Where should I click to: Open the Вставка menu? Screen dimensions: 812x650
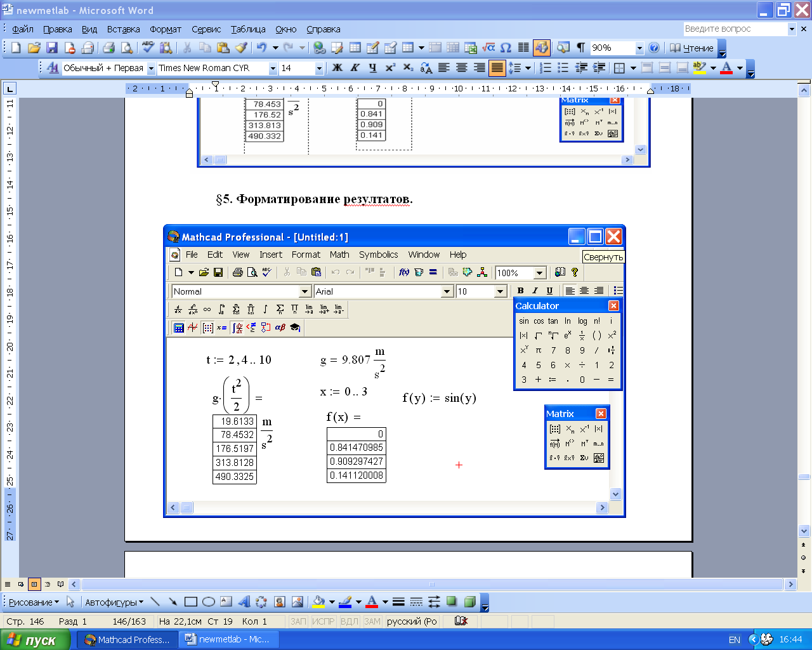pyautogui.click(x=123, y=29)
